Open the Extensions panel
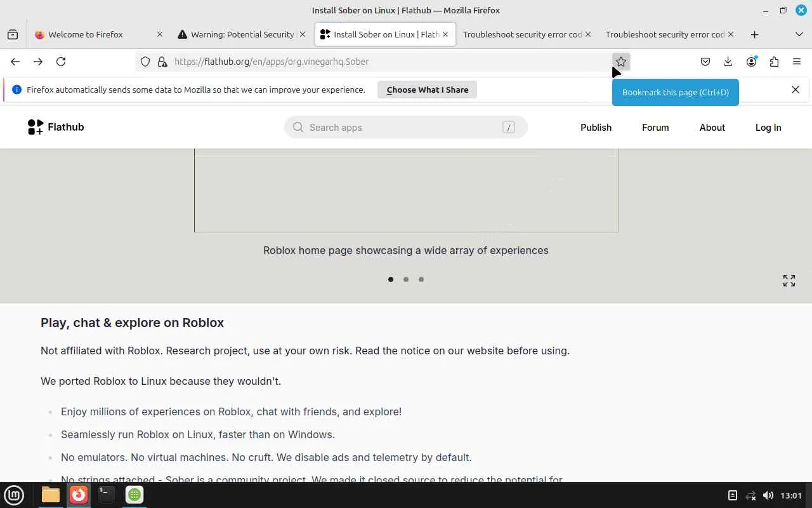812x508 pixels. 774,62
